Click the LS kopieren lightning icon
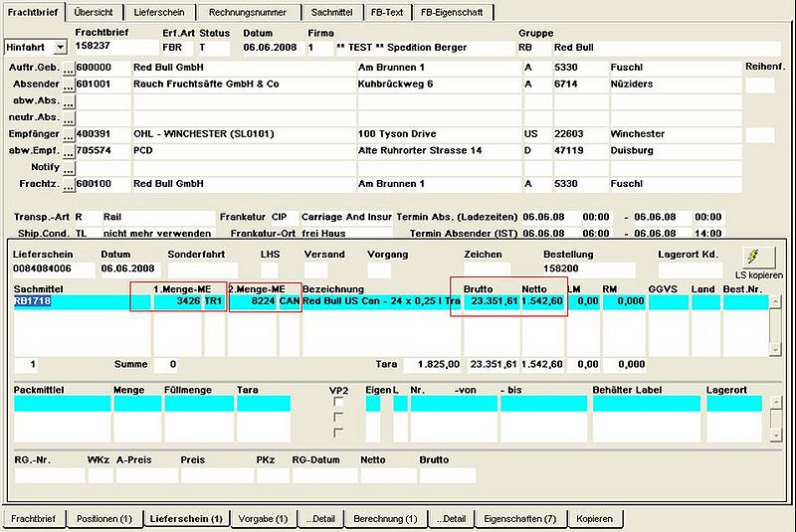The width and height of the screenshot is (796, 532). point(758,257)
